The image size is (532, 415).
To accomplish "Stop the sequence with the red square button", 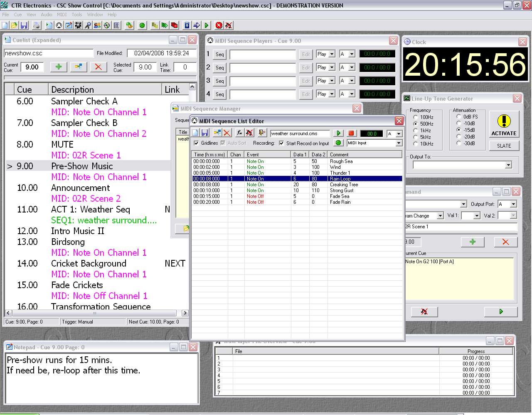I will pos(351,133).
